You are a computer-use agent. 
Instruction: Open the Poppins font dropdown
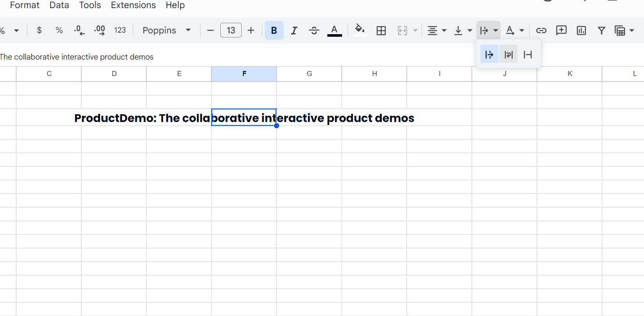tap(167, 30)
